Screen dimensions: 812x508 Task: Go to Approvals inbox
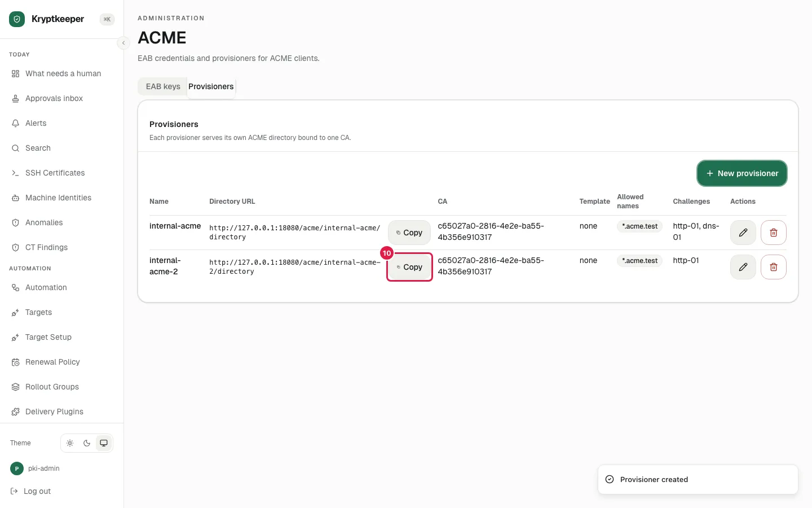click(x=62, y=98)
